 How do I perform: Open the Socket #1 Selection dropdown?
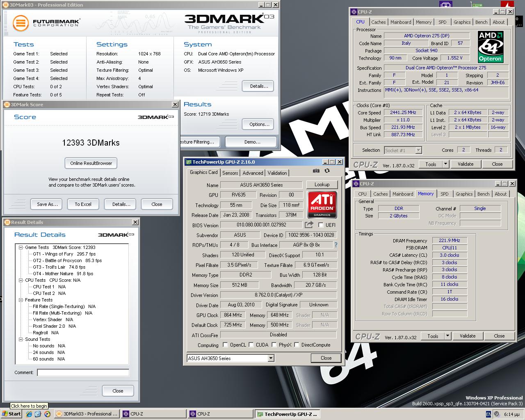click(x=418, y=151)
